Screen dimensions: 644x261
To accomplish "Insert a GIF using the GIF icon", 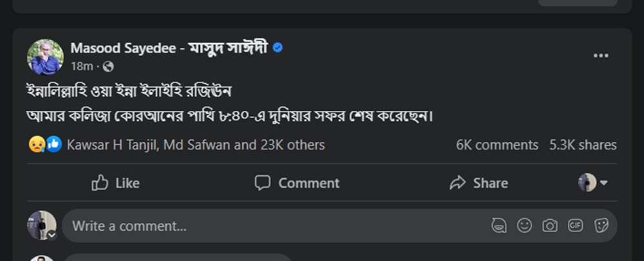I will pos(575,226).
